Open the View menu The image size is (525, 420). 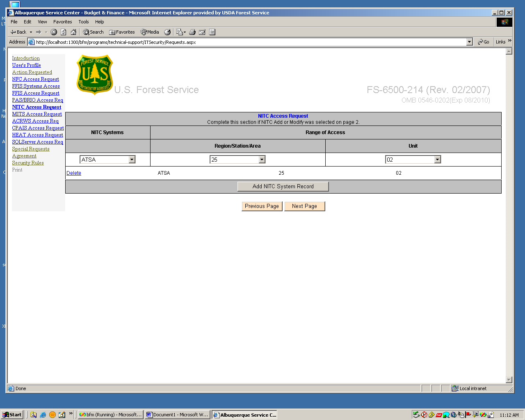click(x=42, y=22)
